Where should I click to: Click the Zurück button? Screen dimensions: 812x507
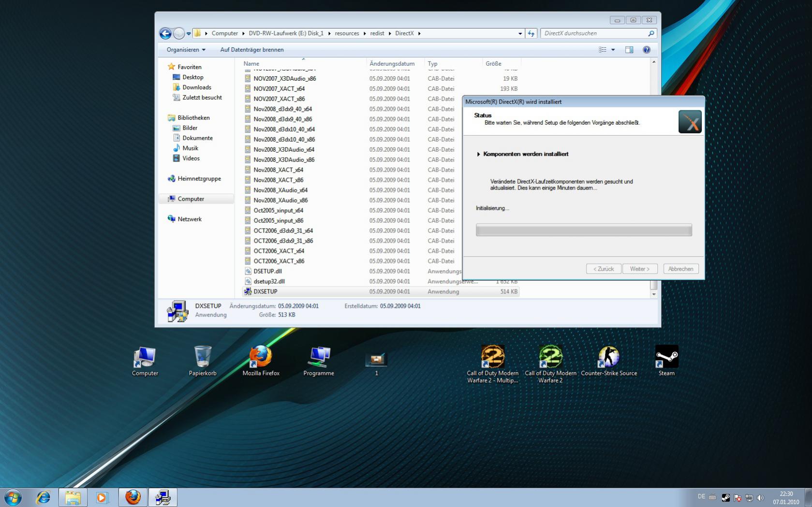point(604,269)
